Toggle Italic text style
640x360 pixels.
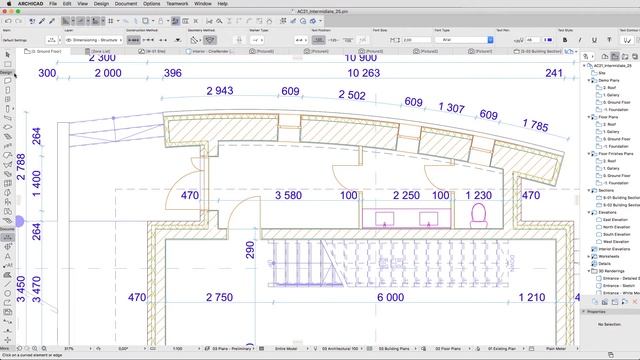[580, 40]
